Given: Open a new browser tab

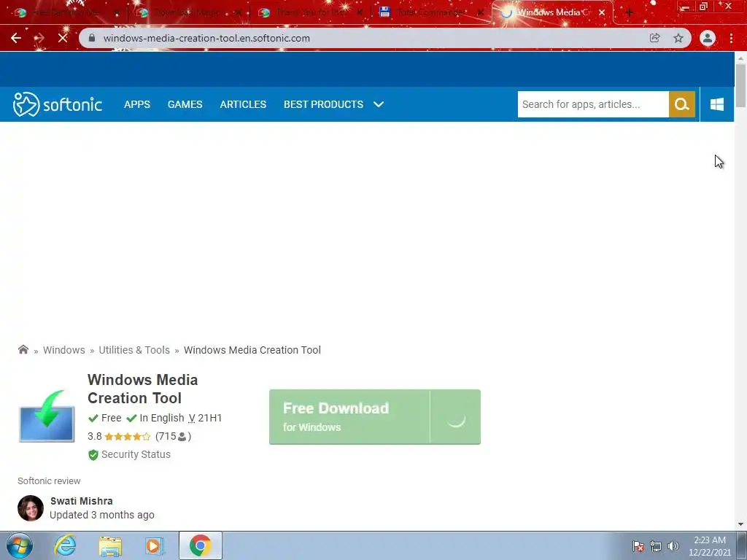Looking at the screenshot, I should [x=629, y=13].
